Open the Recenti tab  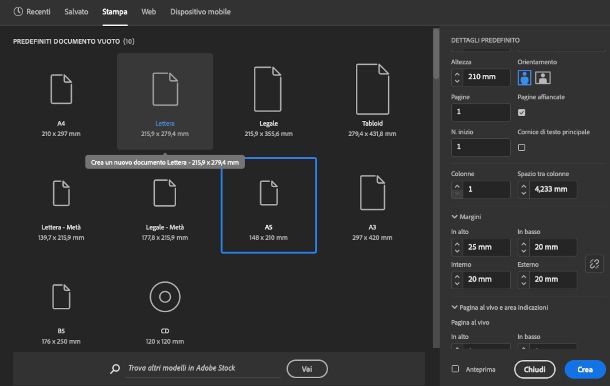coord(38,12)
